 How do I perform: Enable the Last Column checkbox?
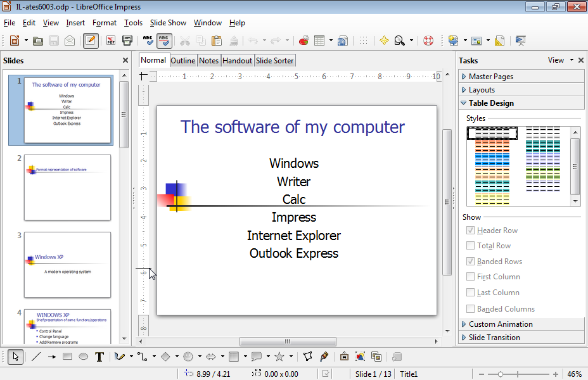(x=470, y=293)
